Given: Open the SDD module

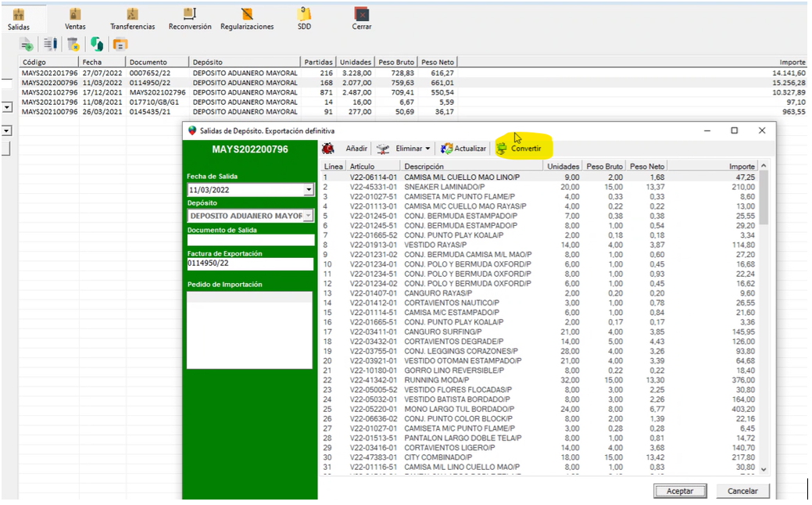Looking at the screenshot, I should (x=304, y=19).
